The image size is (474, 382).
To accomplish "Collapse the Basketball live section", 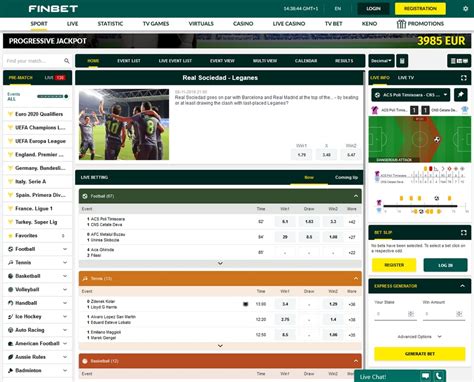I will pyautogui.click(x=356, y=361).
